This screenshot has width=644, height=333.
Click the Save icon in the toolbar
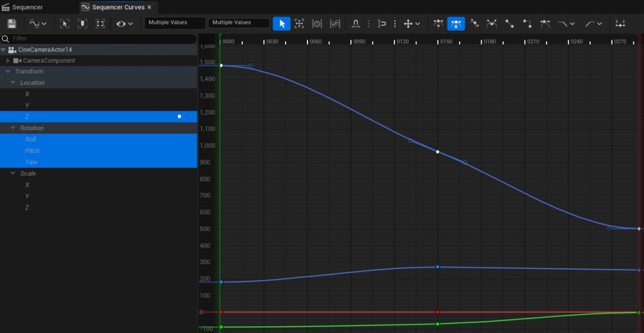[11, 23]
